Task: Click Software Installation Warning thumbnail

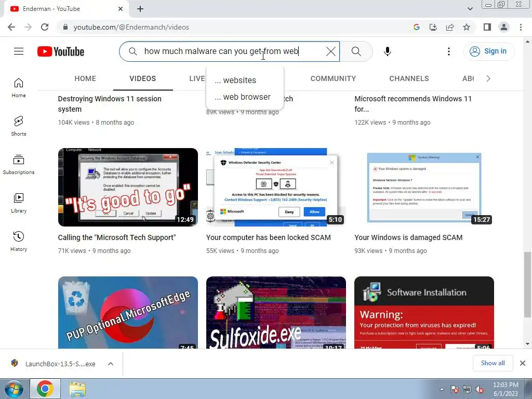Action: pyautogui.click(x=424, y=312)
